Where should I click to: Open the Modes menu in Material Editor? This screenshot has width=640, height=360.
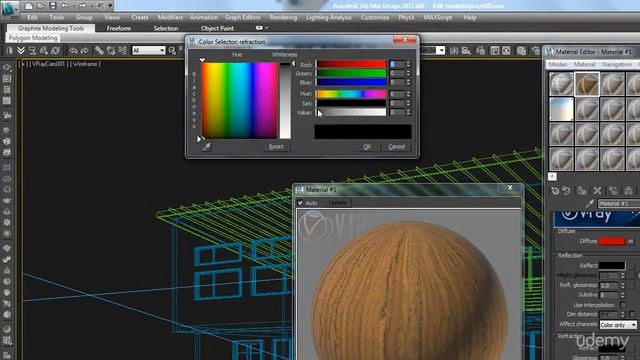click(x=558, y=64)
